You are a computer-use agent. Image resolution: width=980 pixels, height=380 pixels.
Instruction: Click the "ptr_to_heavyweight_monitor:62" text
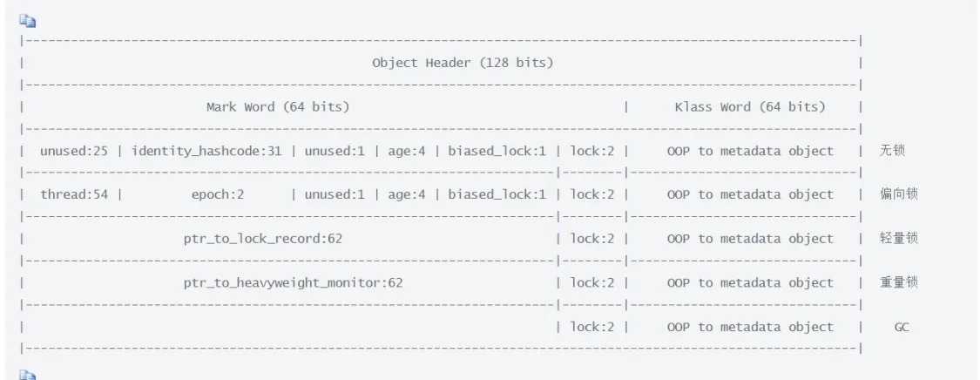click(x=293, y=282)
